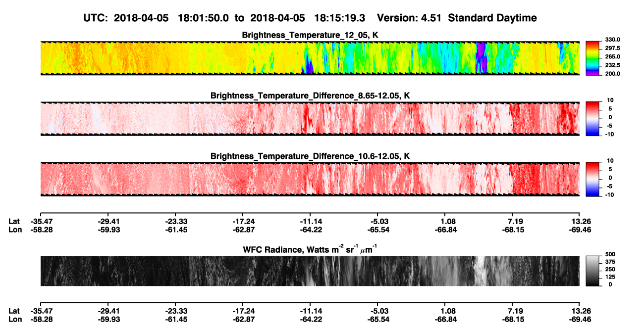Image resolution: width=644 pixels, height=330 pixels.
Task: Click longitude '-59.93' on the axis below WFC Radiance
Action: coord(108,319)
